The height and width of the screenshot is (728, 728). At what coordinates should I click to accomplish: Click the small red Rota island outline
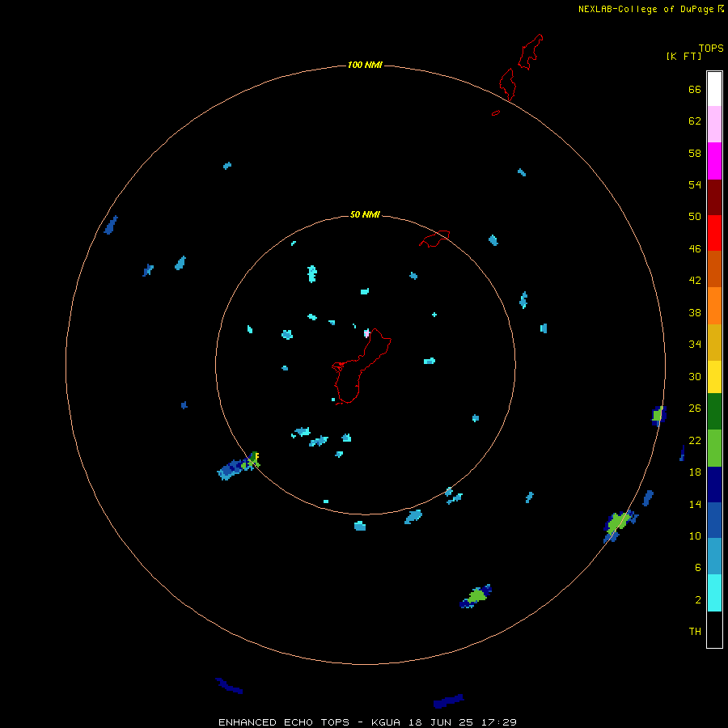point(434,238)
